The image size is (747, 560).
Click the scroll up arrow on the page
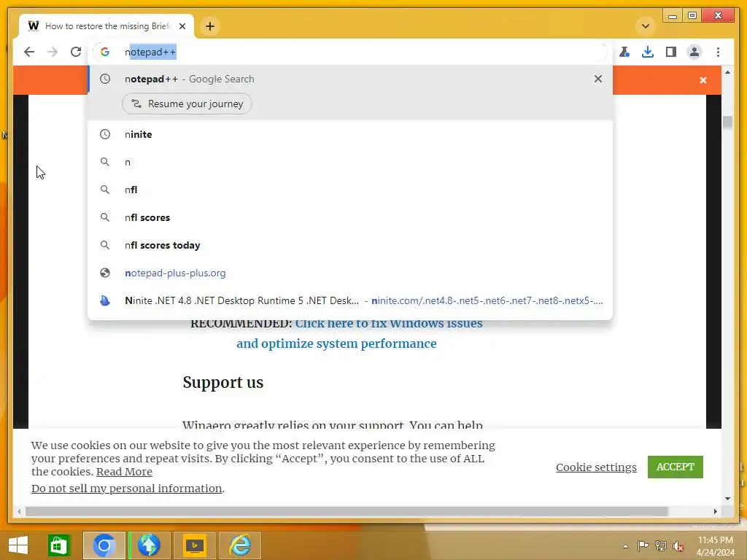727,72
